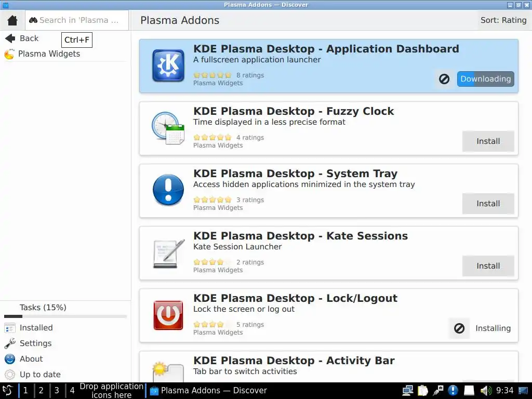This screenshot has width=532, height=399.
Task: Click the Plasma Addons — Discover taskbar entry
Action: pos(208,391)
